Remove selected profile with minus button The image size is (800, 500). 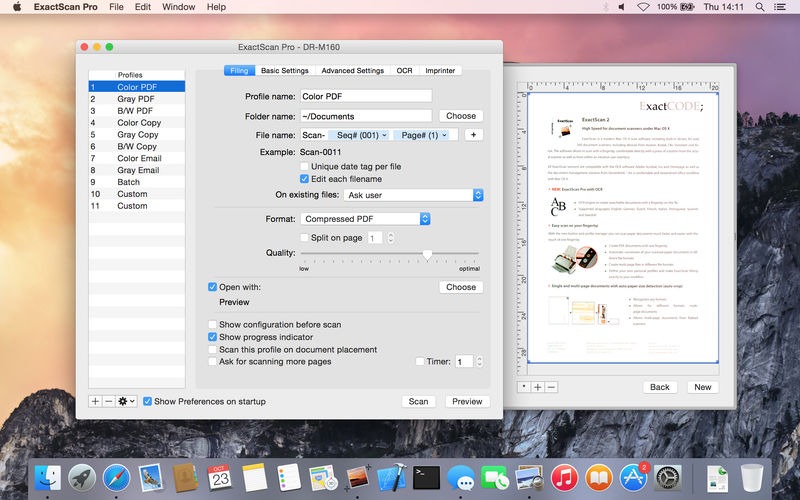coord(108,401)
